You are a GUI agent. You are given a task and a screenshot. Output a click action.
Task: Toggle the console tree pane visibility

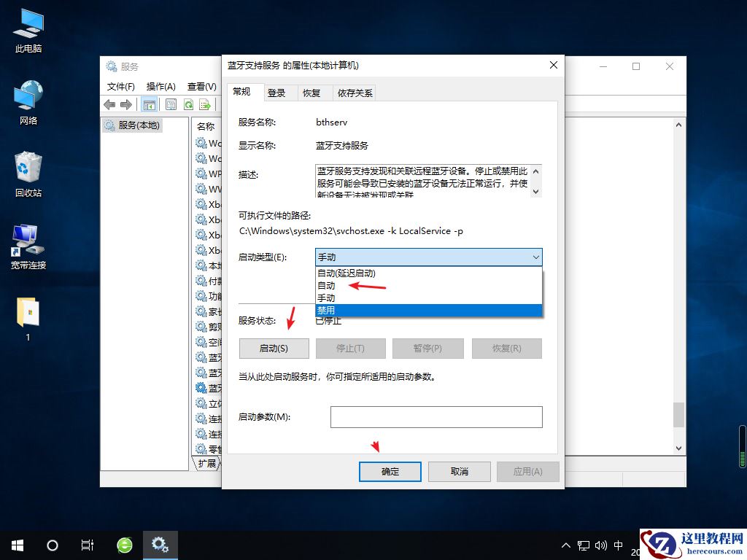pyautogui.click(x=149, y=104)
